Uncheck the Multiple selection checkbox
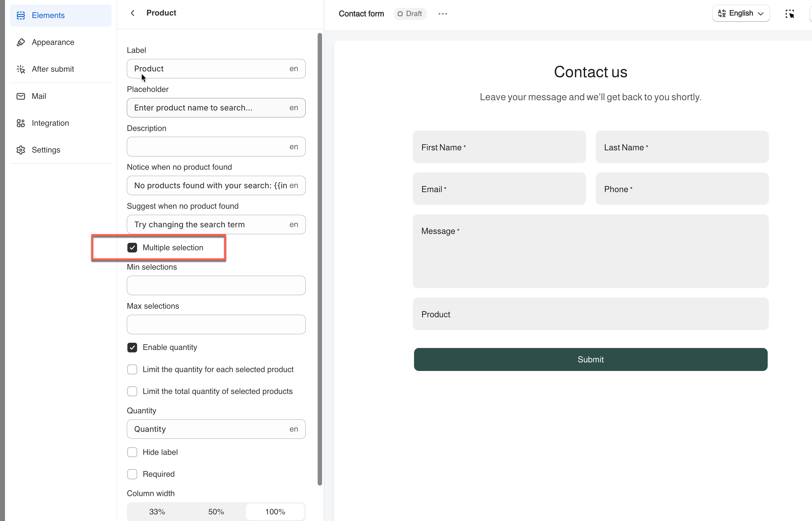812x521 pixels. click(132, 248)
